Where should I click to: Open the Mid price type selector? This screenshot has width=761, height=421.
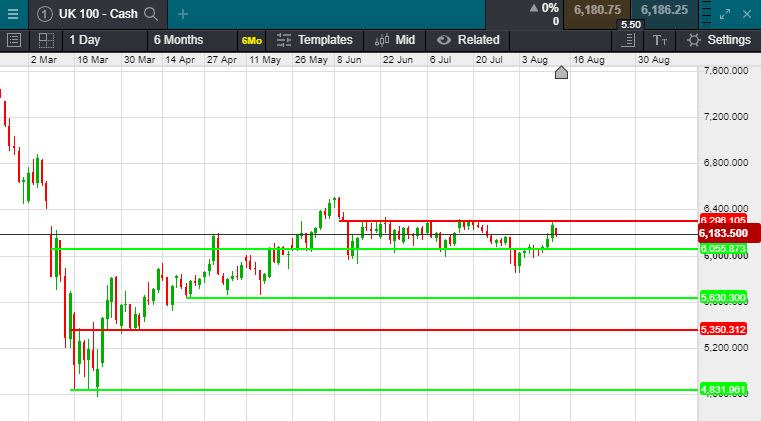coord(395,40)
